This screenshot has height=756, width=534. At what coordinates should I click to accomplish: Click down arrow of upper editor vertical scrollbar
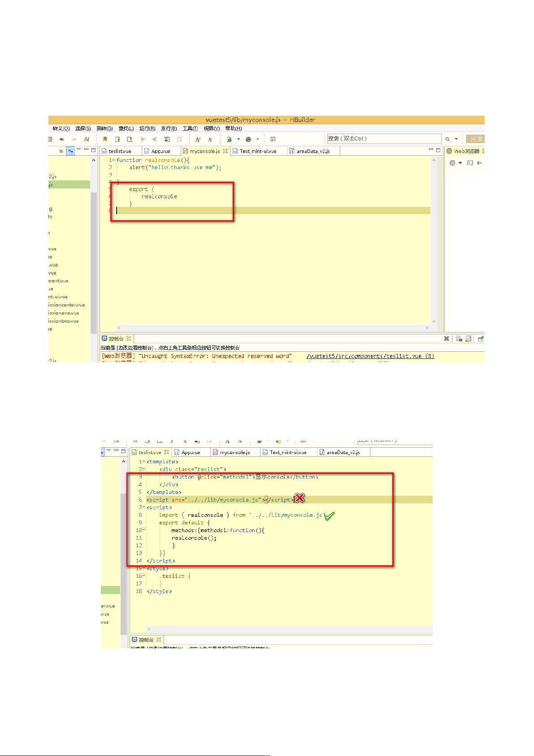(434, 321)
